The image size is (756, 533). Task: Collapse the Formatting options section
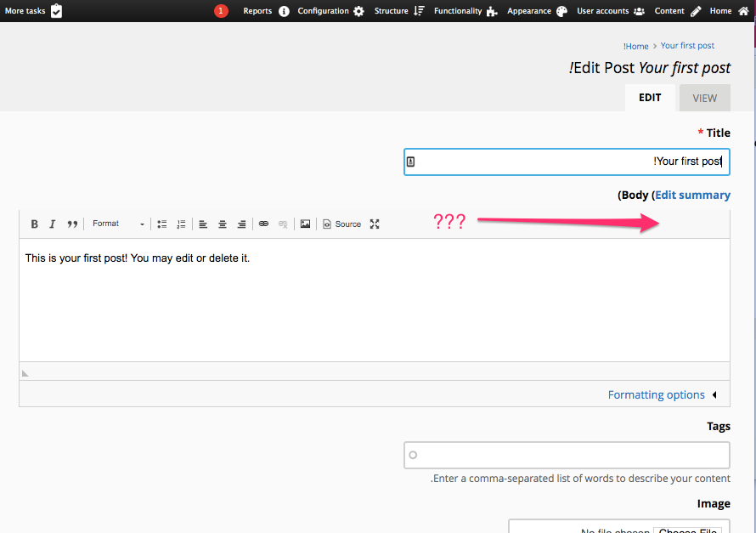tap(656, 394)
